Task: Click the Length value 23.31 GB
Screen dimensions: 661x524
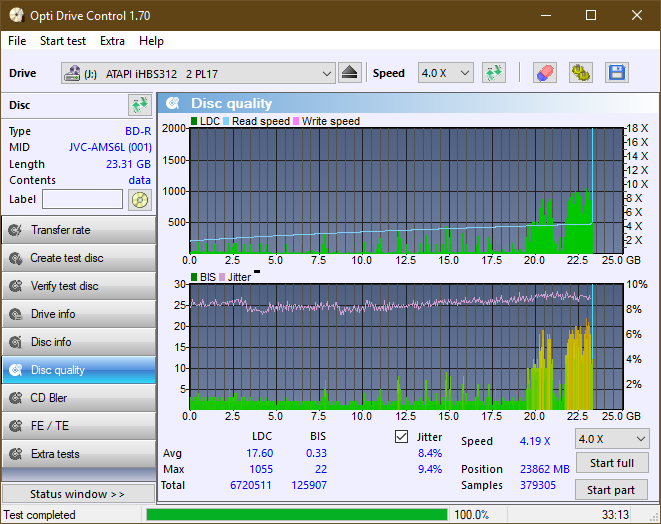Action: click(x=128, y=164)
